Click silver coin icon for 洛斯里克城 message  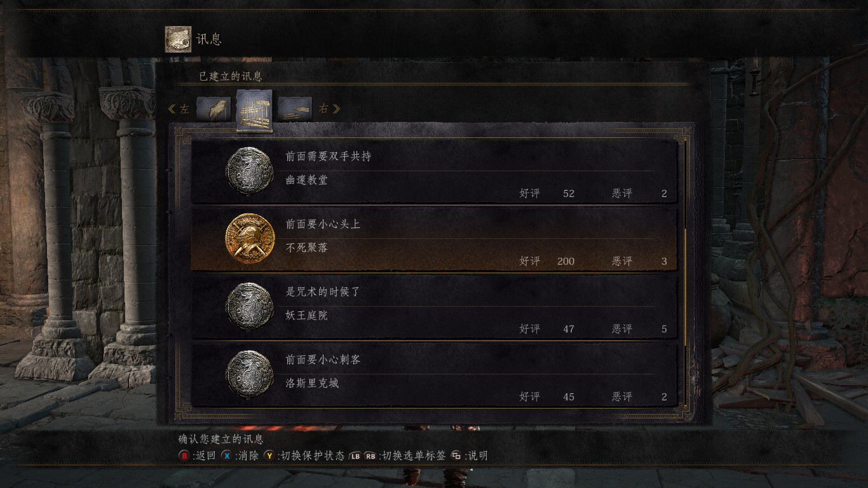click(x=250, y=374)
